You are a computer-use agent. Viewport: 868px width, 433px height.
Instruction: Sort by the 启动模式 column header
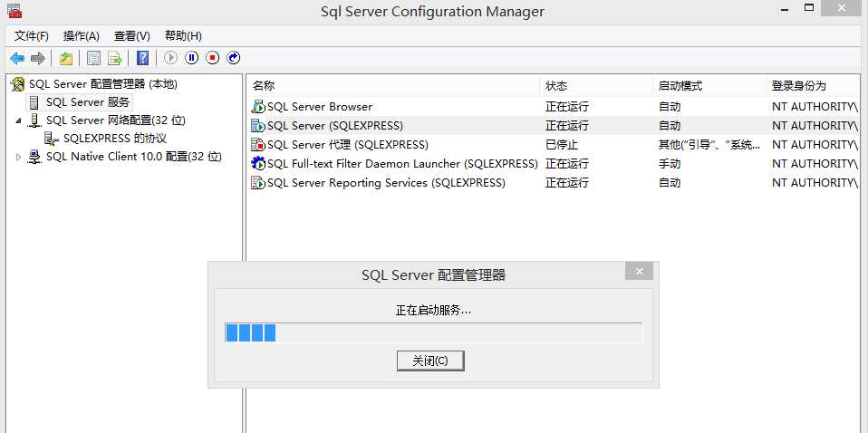pyautogui.click(x=709, y=86)
